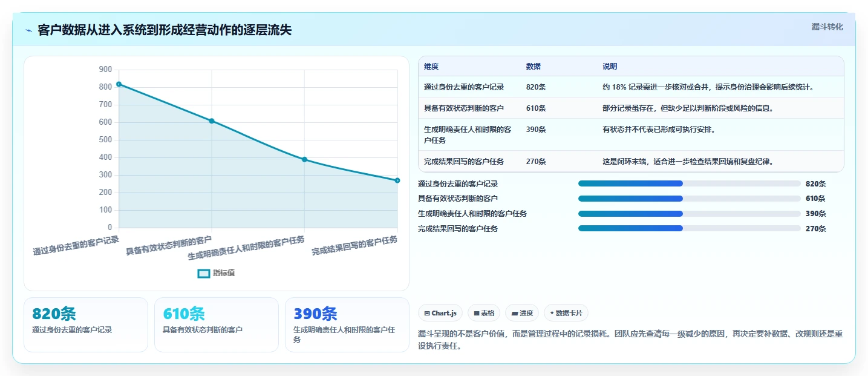The height and width of the screenshot is (376, 868).
Task: Click the lightning icon beside the title
Action: [29, 30]
